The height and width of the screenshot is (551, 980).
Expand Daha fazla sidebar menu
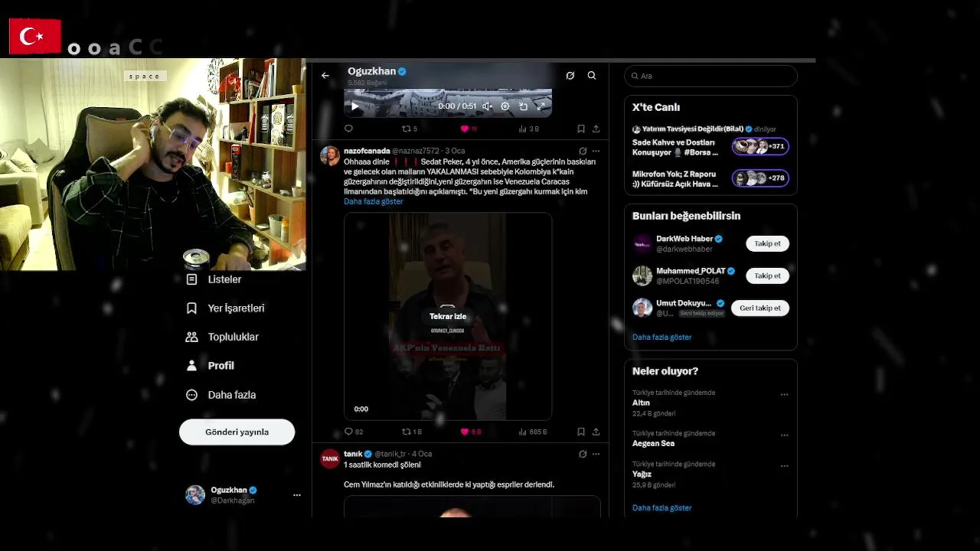(x=221, y=395)
